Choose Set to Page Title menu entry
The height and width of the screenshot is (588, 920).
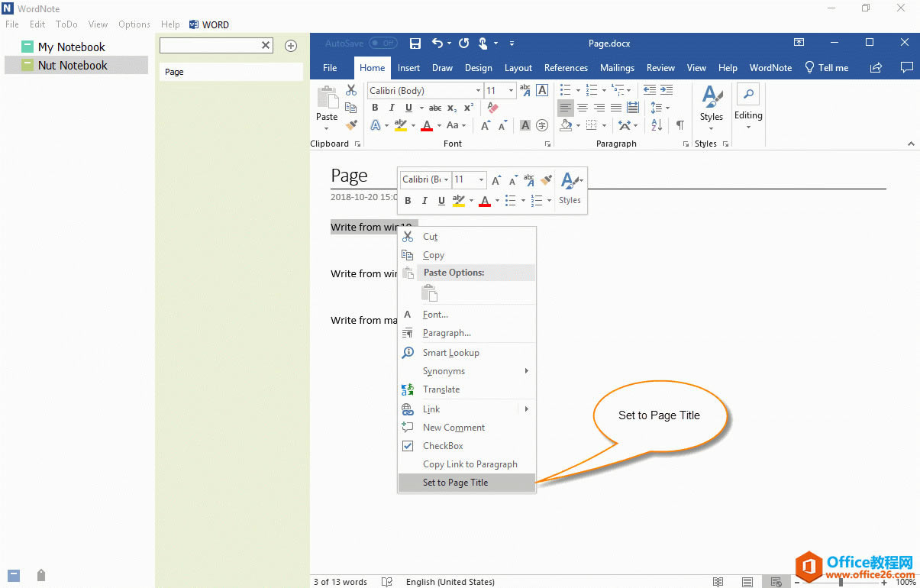[455, 483]
